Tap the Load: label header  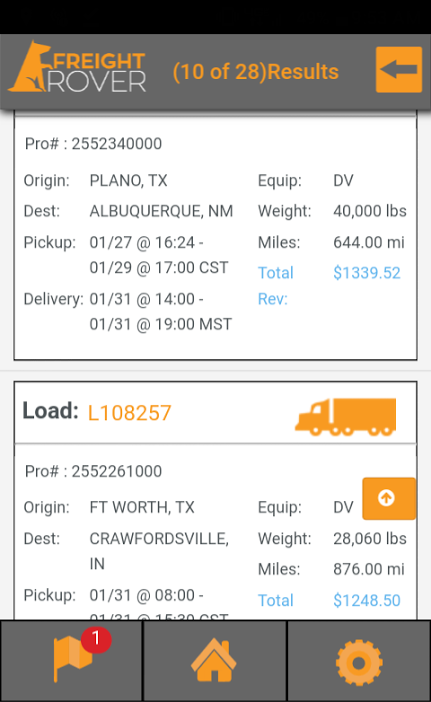pyautogui.click(x=51, y=411)
